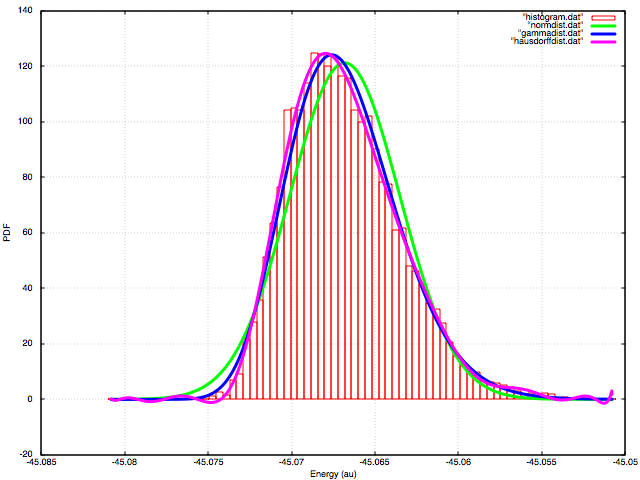Screen dimensions: 640x480
Task: Click the "PDF" y-axis label
Action: [7, 233]
